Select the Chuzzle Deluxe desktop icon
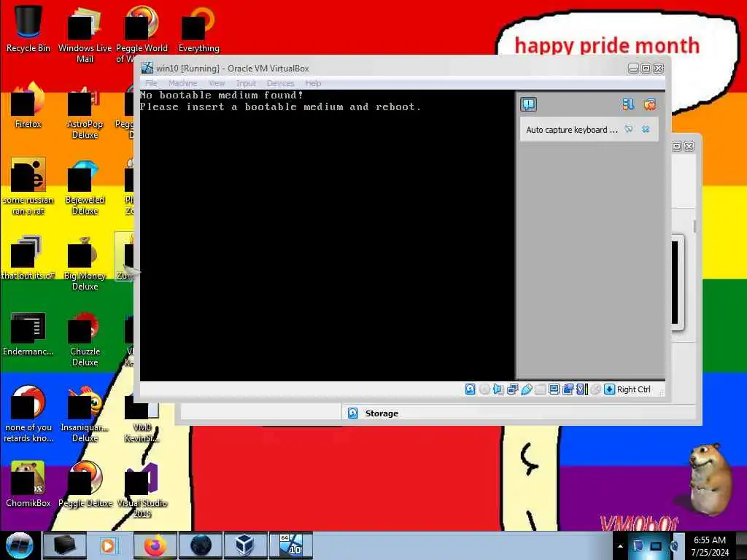The image size is (747, 560). click(x=85, y=338)
